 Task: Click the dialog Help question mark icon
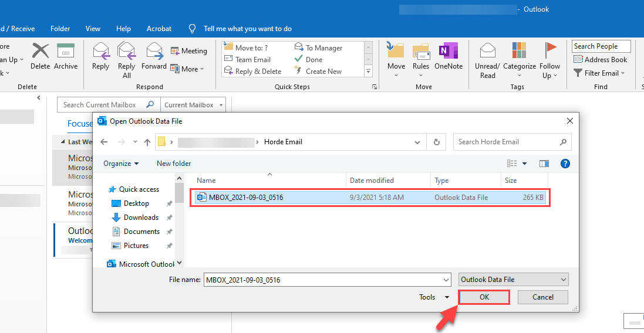565,164
